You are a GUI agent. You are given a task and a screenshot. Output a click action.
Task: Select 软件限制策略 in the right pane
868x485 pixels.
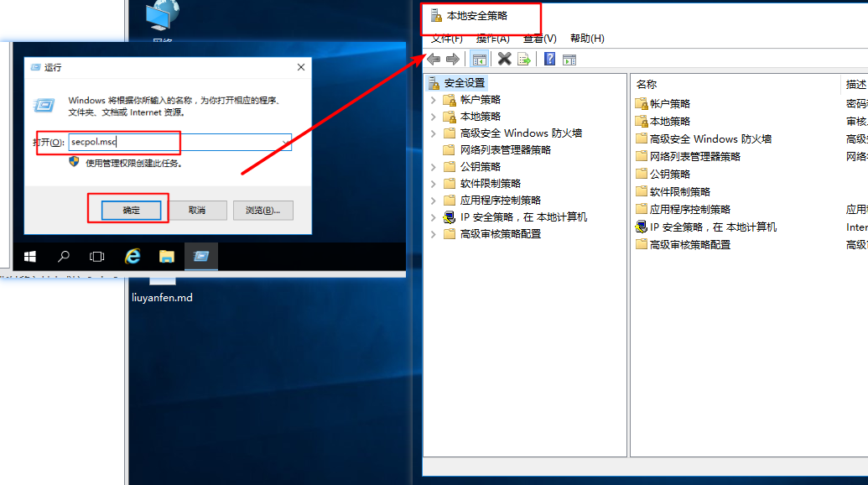(680, 191)
